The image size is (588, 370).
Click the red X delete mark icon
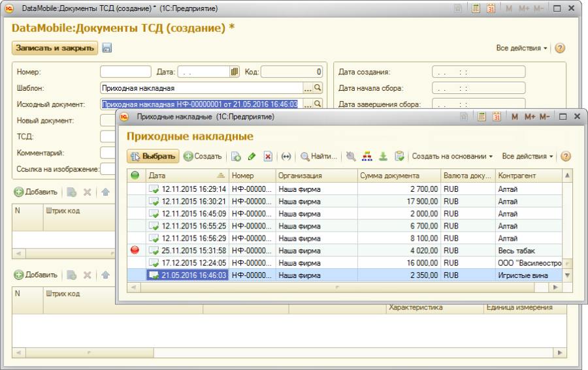click(268, 156)
